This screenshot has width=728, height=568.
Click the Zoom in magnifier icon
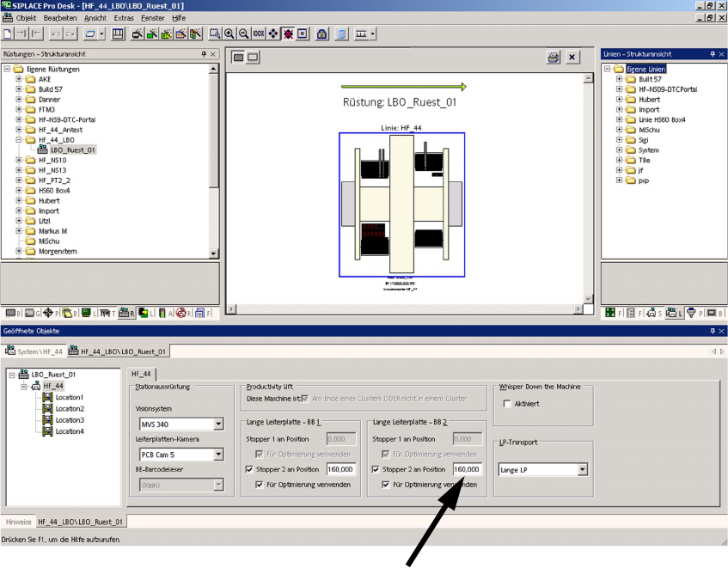coord(229,34)
